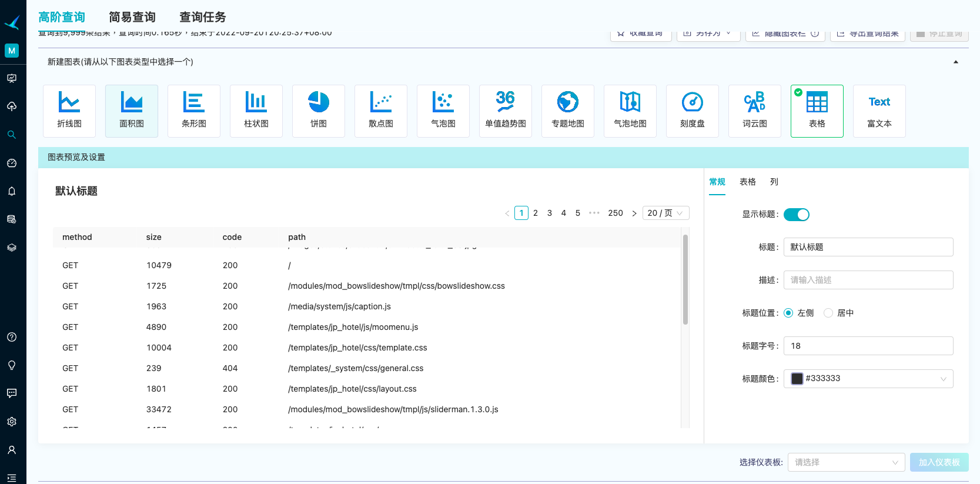
Task: Click the size column header
Action: [x=154, y=237]
